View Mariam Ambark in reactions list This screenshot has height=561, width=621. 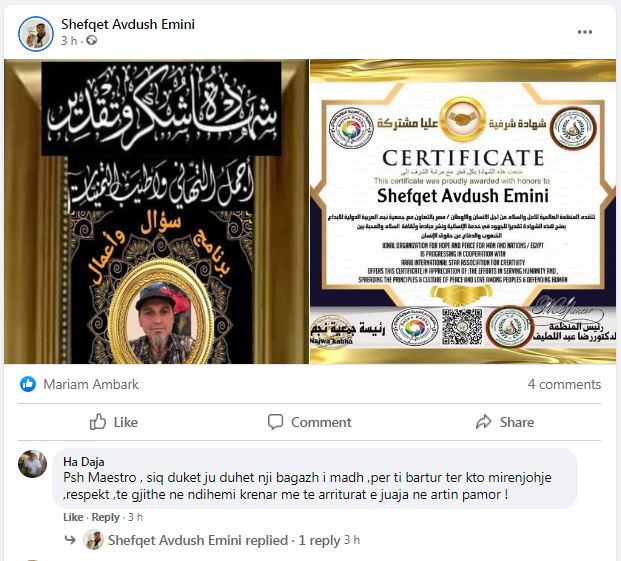[x=91, y=384]
